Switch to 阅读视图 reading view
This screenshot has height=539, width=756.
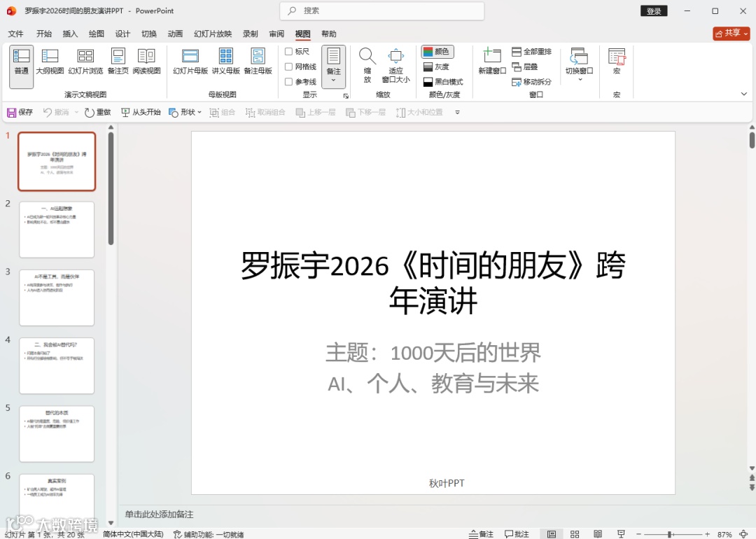(146, 62)
